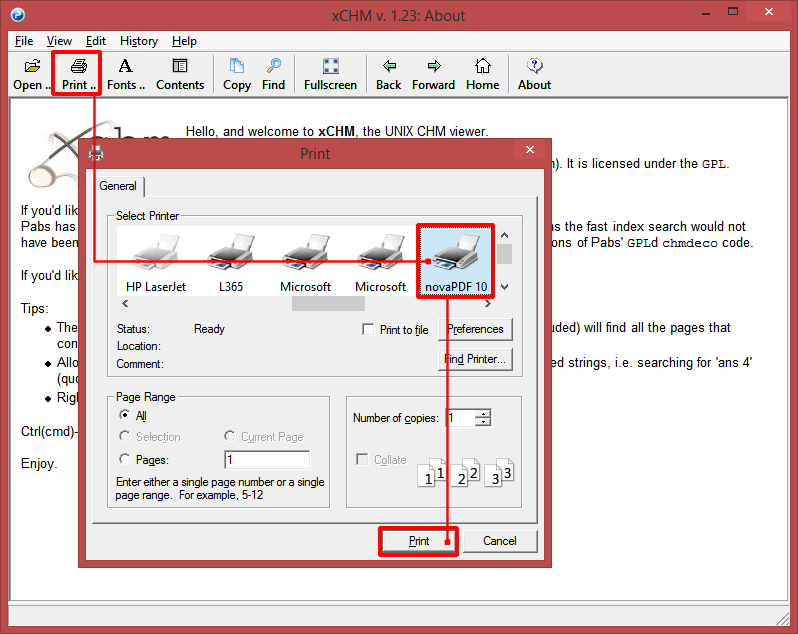Screen dimensions: 798x634
Task: Click the Print toolbar icon
Action: click(78, 74)
